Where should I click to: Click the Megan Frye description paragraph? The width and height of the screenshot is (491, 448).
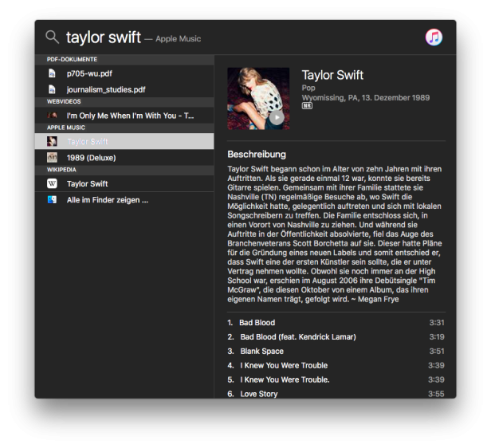click(335, 234)
